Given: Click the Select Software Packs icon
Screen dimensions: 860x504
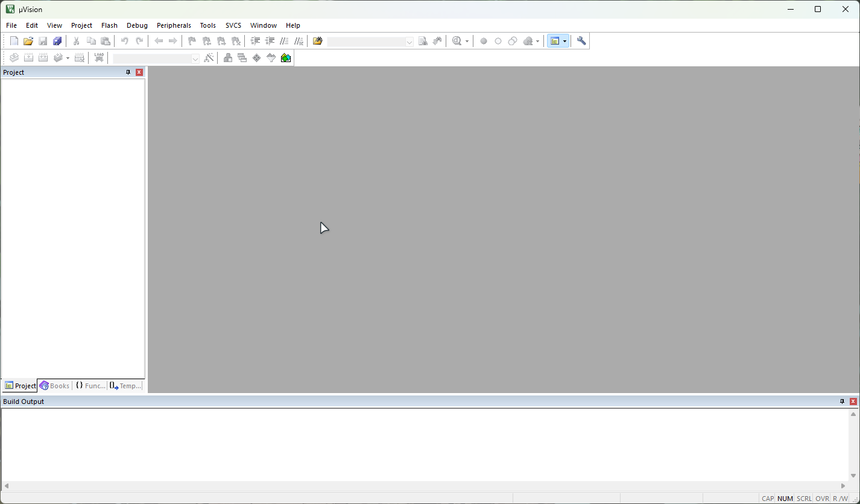Looking at the screenshot, I should 271,58.
